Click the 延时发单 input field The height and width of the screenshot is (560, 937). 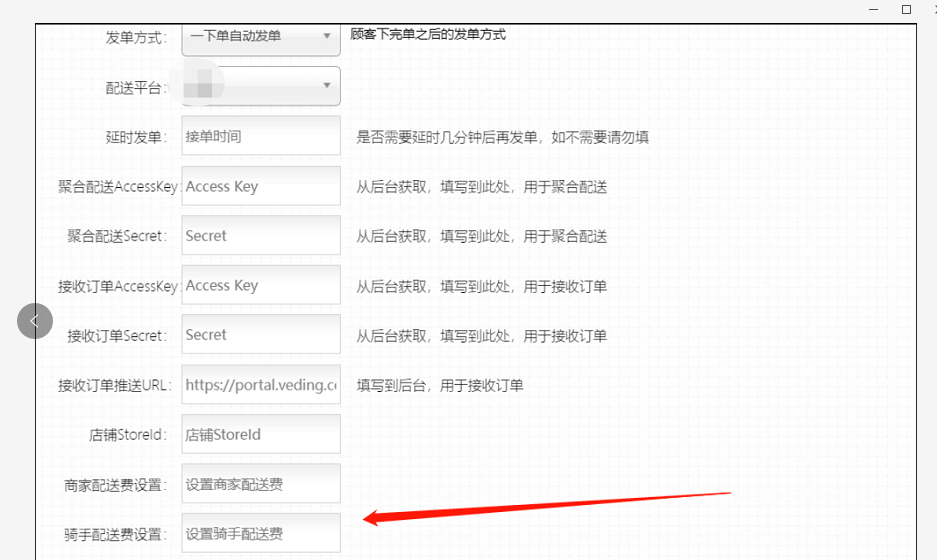(260, 136)
